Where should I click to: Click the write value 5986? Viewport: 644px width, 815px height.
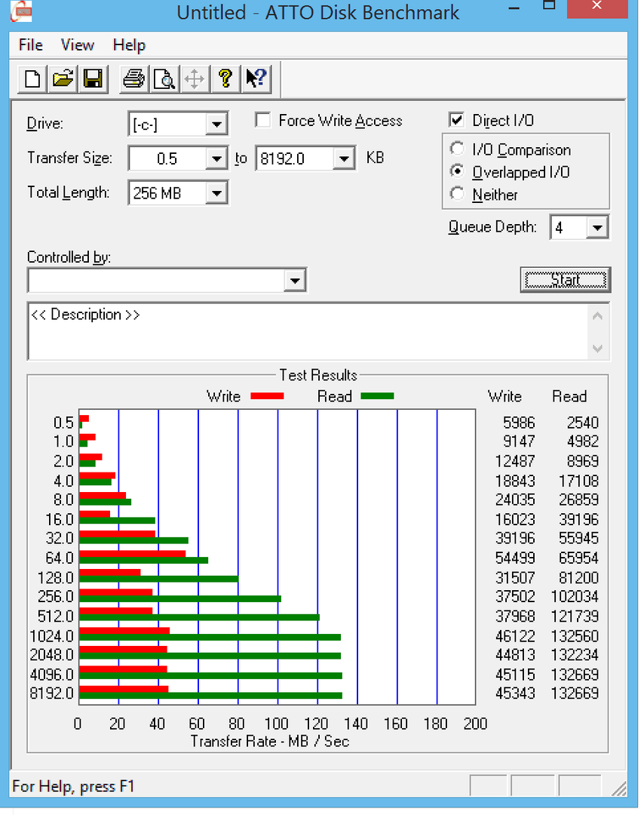tap(519, 423)
